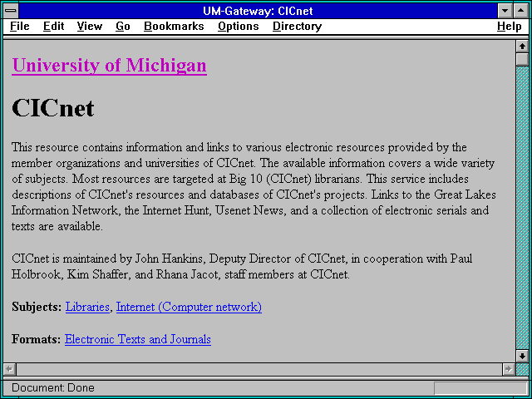This screenshot has height=399, width=532.
Task: Click the 'Formats:' label
Action: coord(36,339)
